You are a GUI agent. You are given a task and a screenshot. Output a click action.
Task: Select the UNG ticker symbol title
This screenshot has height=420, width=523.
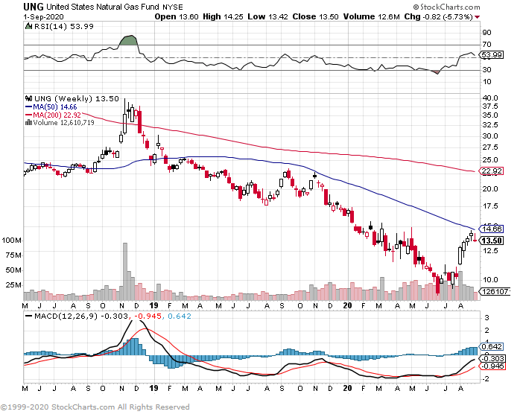[33, 7]
